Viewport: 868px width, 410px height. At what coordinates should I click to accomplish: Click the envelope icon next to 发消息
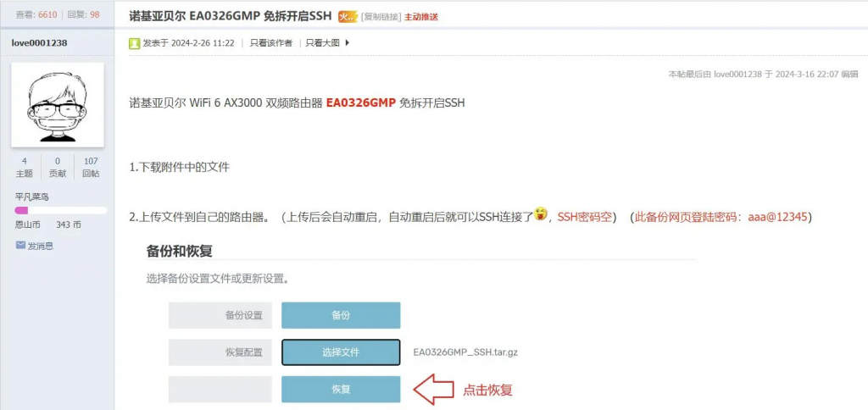20,245
